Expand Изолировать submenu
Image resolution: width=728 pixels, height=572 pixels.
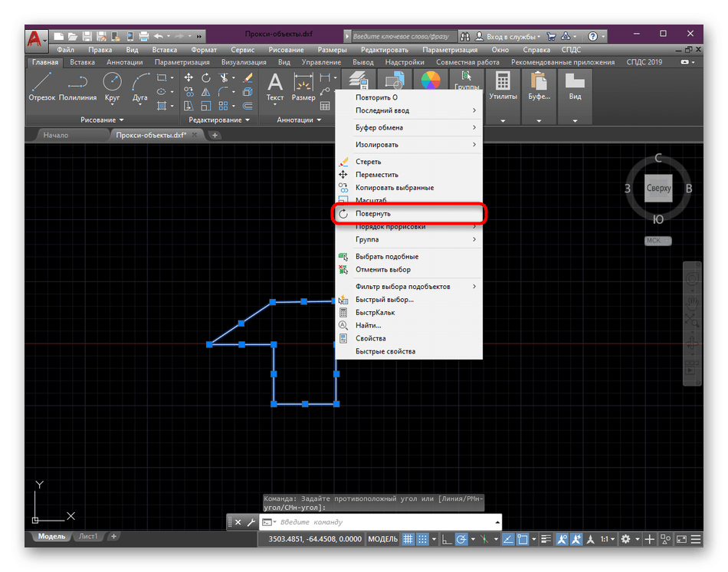pos(408,144)
